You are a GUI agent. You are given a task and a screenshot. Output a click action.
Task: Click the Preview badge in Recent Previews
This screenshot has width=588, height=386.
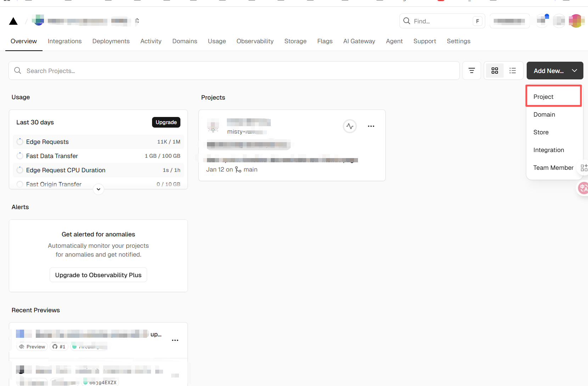click(x=32, y=347)
